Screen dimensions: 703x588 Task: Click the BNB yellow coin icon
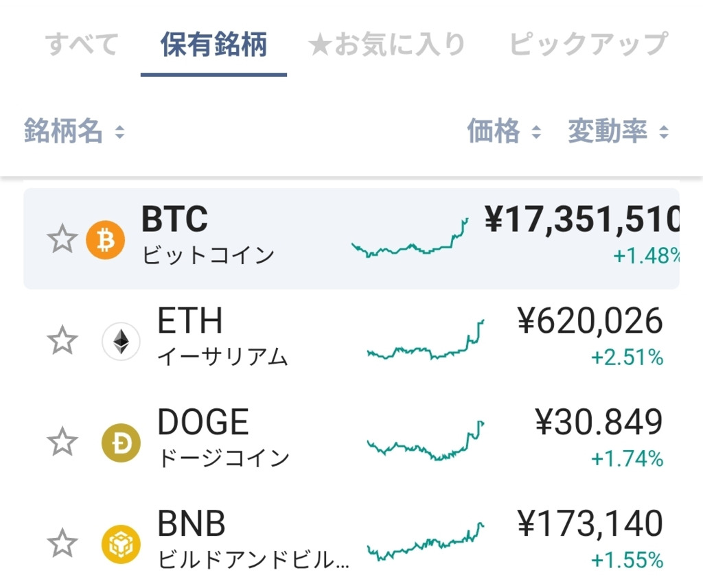tap(121, 545)
